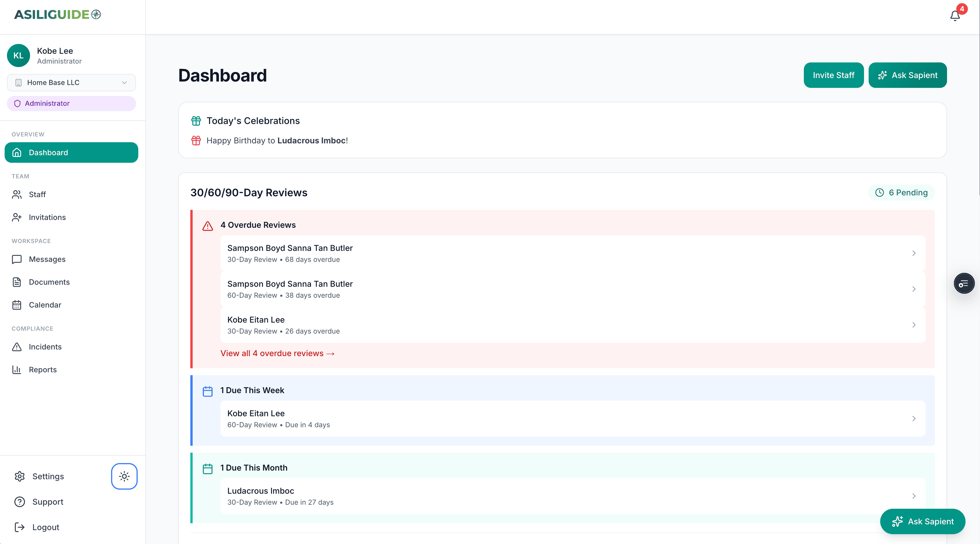The height and width of the screenshot is (544, 980).
Task: Click the Administrator role badge
Action: [x=71, y=103]
